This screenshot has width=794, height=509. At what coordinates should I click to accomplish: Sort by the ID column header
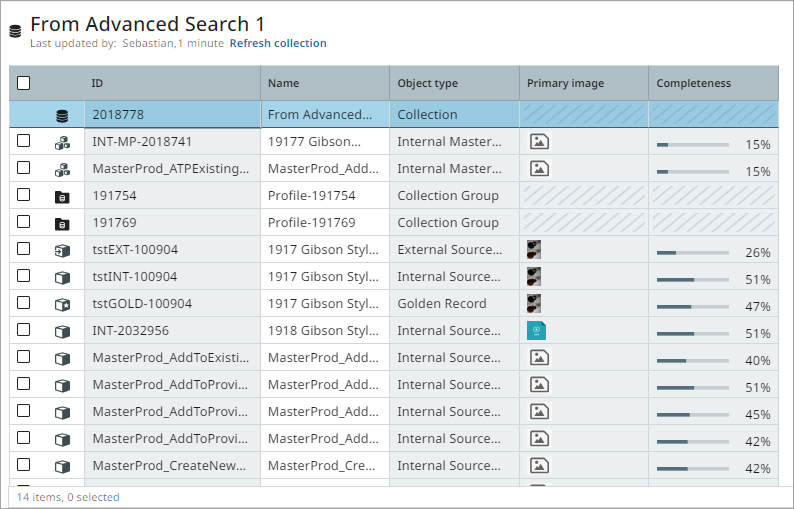(97, 84)
